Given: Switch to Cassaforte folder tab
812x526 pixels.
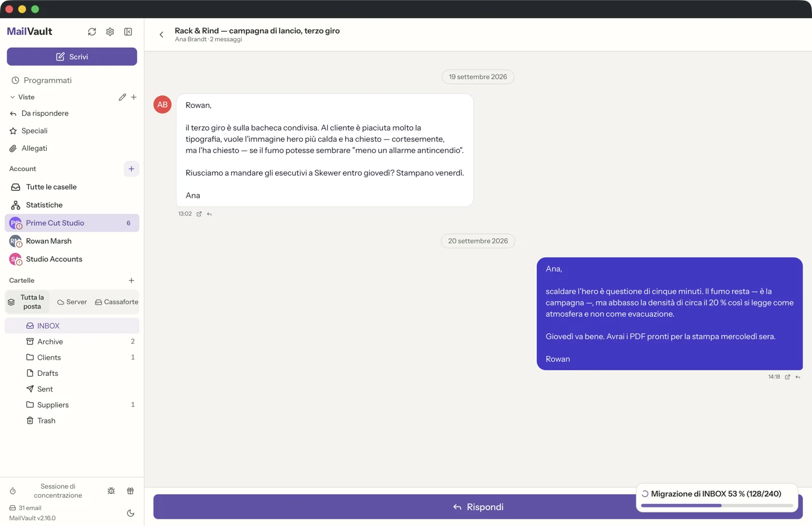Looking at the screenshot, I should tap(116, 302).
